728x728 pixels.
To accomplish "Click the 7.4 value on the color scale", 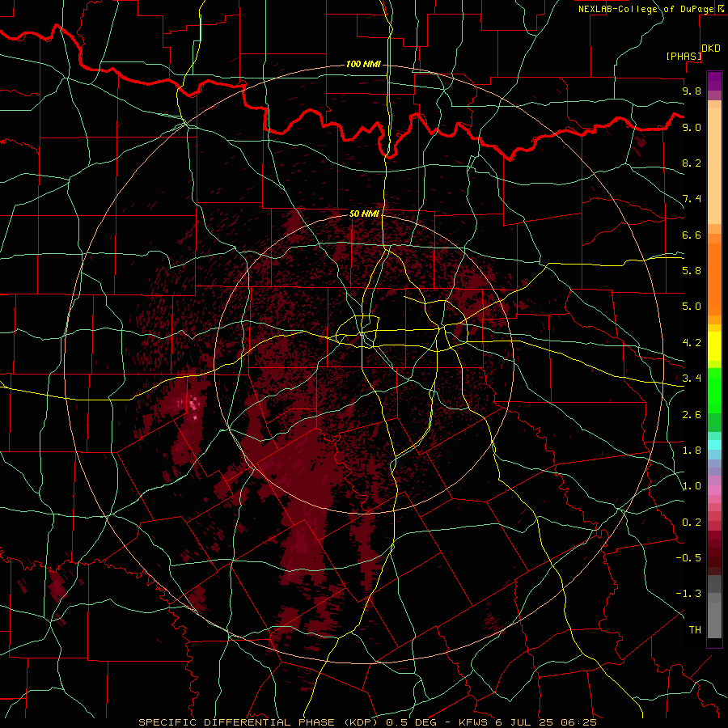I will (x=692, y=199).
